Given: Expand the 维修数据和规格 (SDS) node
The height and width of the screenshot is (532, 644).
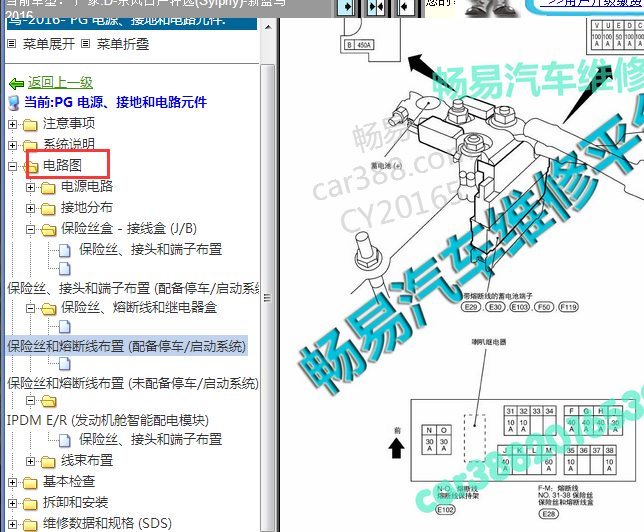Looking at the screenshot, I should [x=12, y=524].
